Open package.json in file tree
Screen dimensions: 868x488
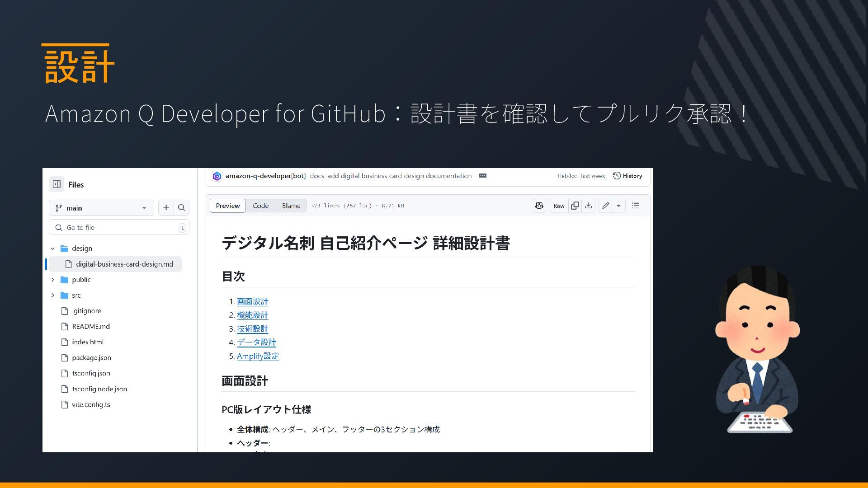pyautogui.click(x=91, y=358)
